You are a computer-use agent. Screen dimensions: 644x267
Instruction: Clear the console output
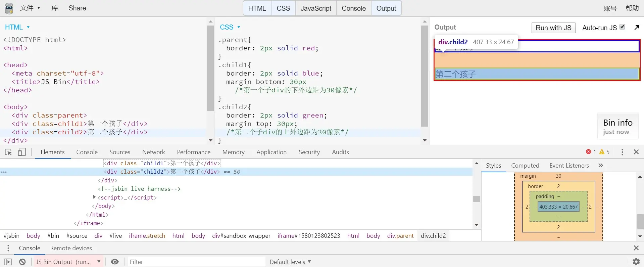[22, 262]
